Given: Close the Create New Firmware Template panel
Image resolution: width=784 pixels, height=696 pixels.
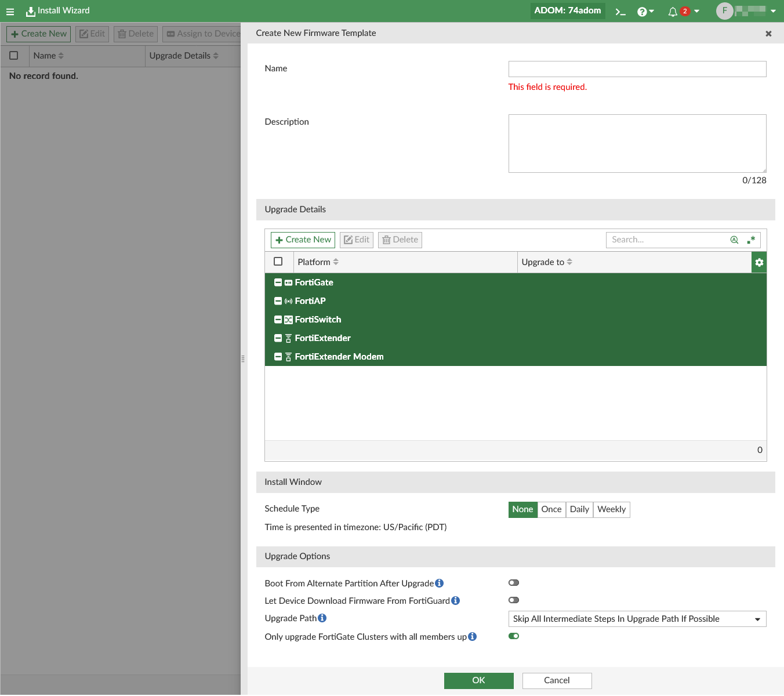Looking at the screenshot, I should click(768, 34).
